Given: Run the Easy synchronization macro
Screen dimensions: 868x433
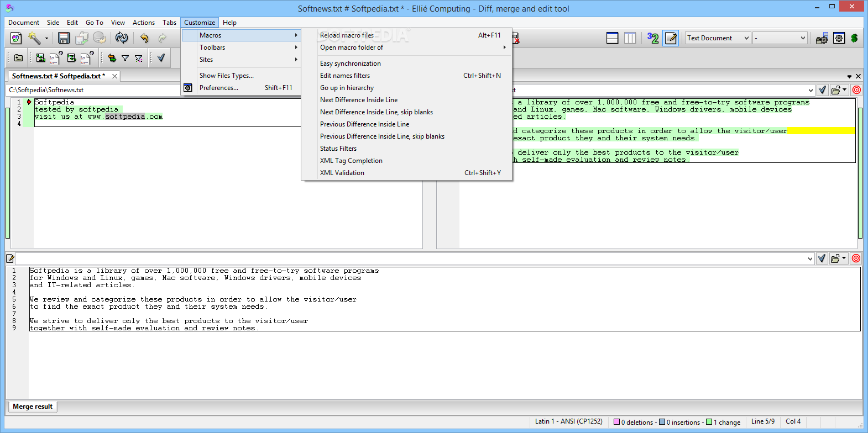Looking at the screenshot, I should (x=407, y=64).
